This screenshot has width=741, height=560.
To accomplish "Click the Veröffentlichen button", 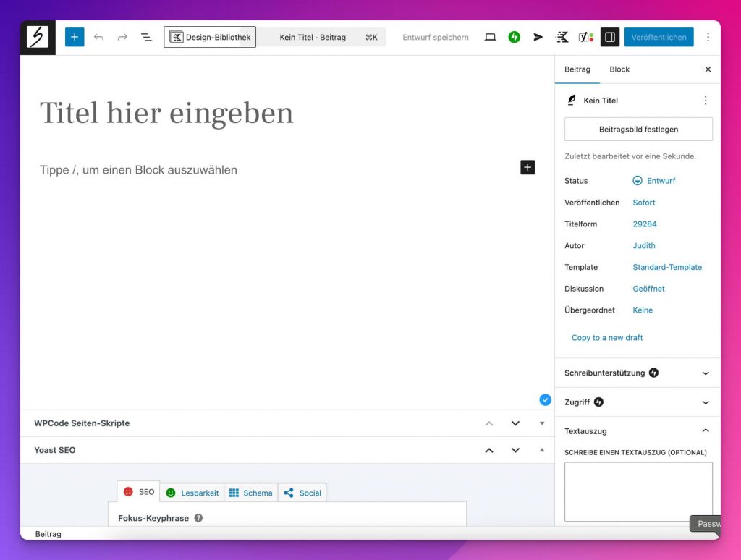I will pyautogui.click(x=659, y=37).
